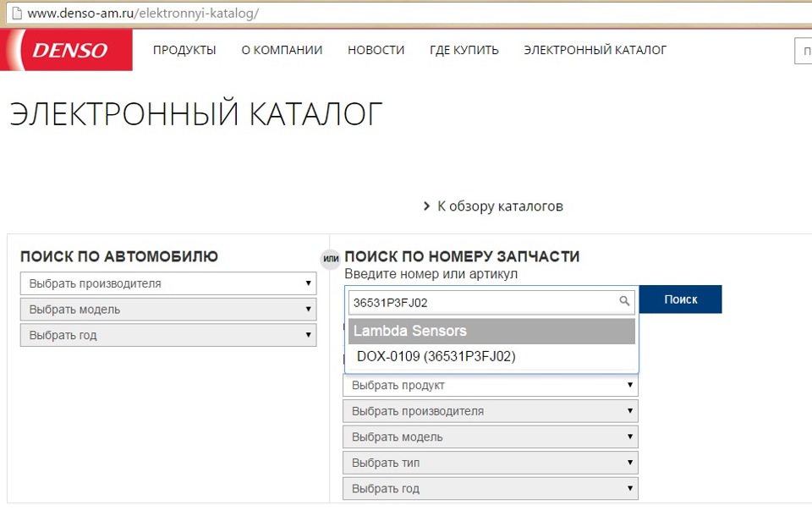Open ГДЕ КУПИТЬ page
This screenshot has width=812, height=516.
coord(464,50)
